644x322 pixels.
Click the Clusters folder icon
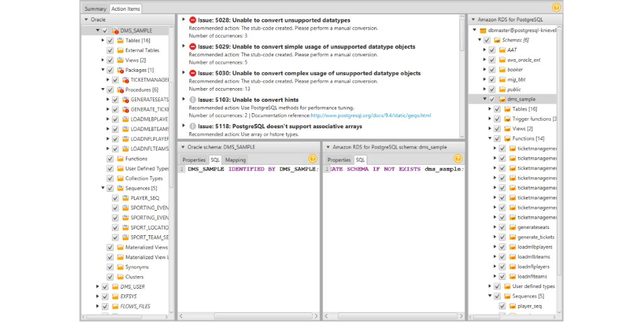[120, 277]
